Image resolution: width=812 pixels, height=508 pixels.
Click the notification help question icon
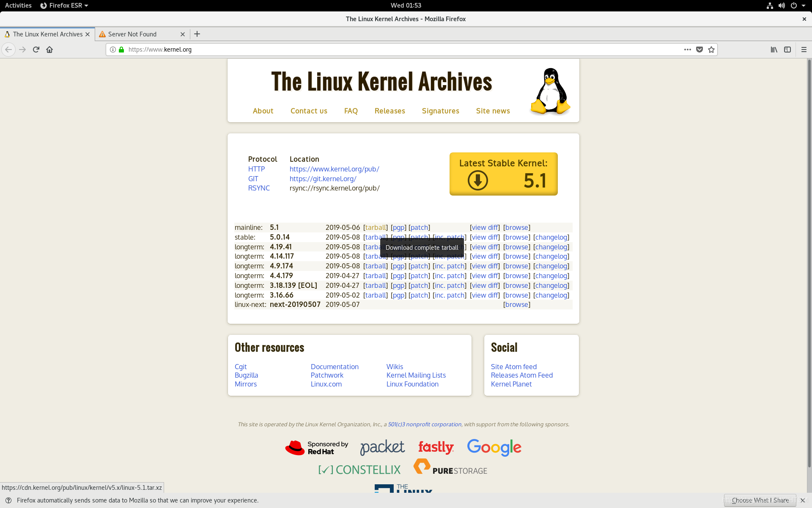[8, 500]
